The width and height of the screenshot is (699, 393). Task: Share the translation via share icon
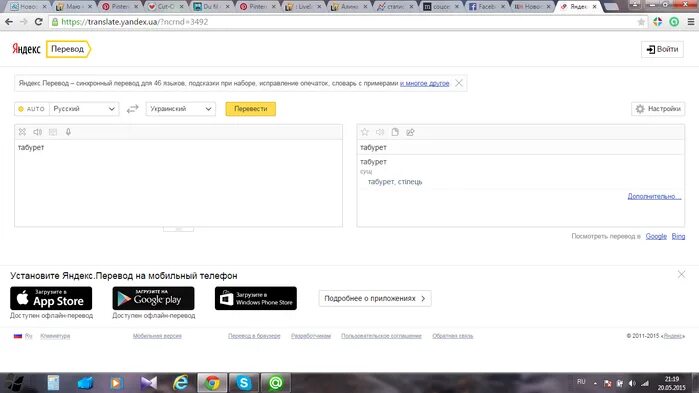(410, 132)
